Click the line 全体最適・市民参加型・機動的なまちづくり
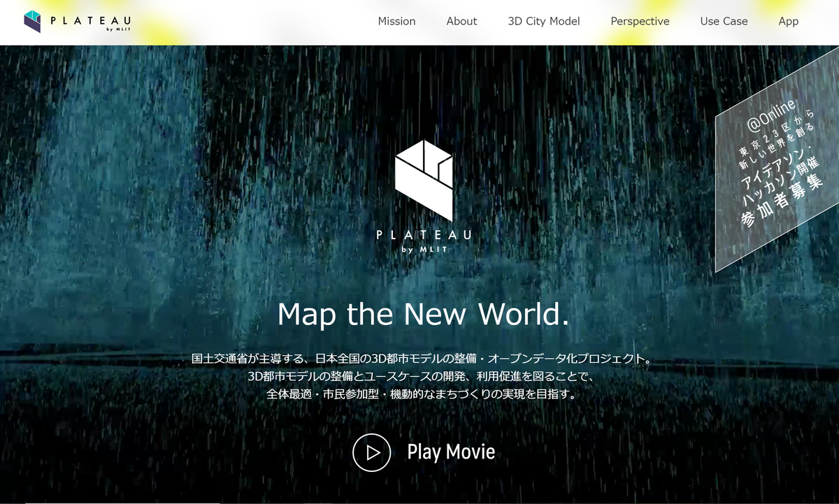This screenshot has height=504, width=839. coord(422,394)
